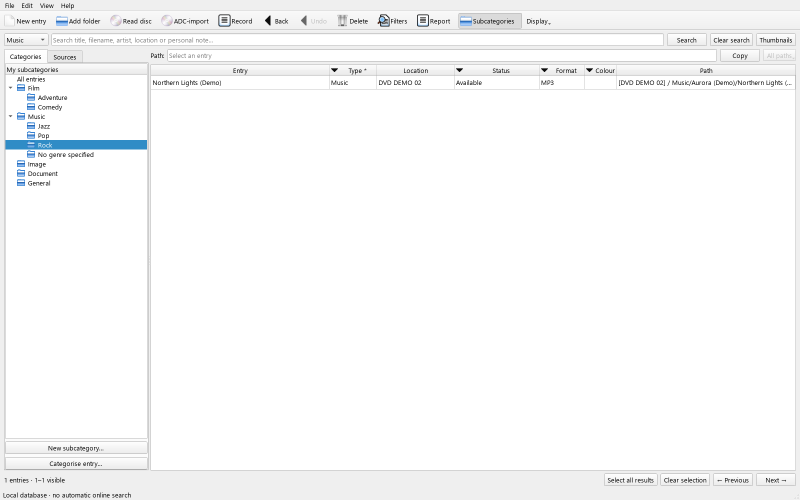Click the New subcategory button
Viewport: 800px width, 500px height.
tap(76, 448)
